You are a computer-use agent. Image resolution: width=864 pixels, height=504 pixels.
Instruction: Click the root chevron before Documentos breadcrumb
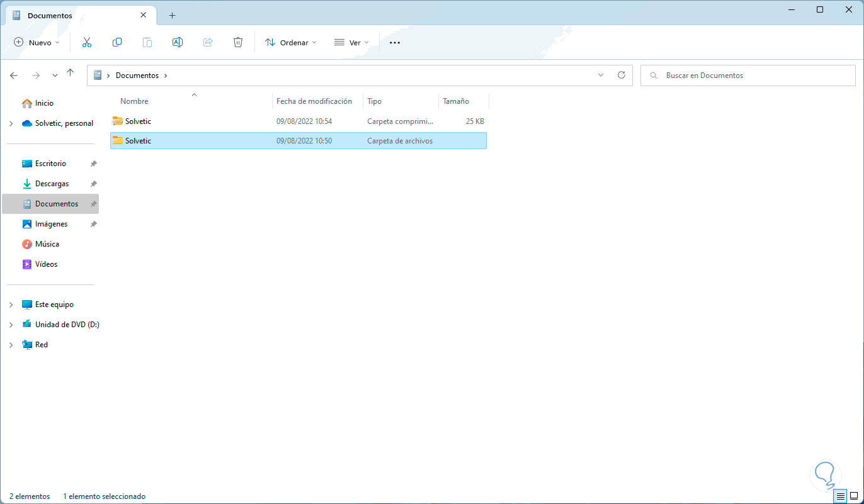[x=108, y=76]
